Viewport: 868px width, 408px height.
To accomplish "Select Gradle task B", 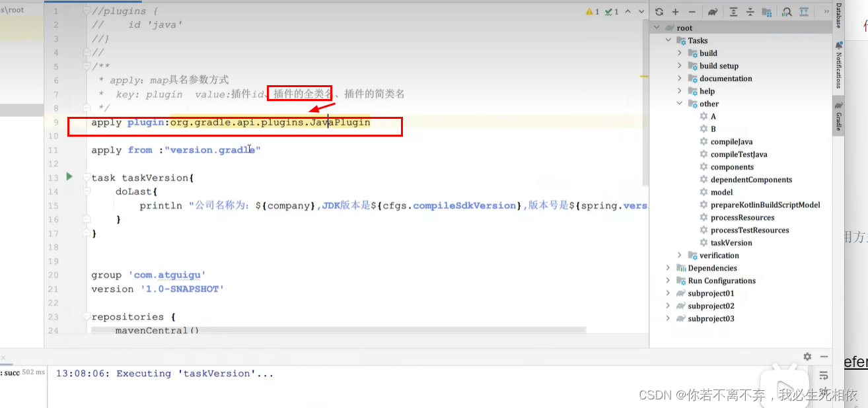I will coord(713,129).
